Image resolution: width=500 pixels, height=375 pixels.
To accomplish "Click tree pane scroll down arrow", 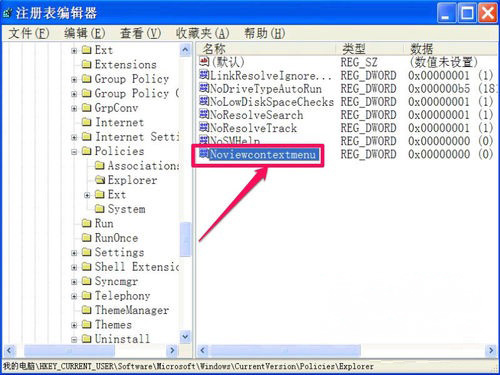I will (x=185, y=337).
